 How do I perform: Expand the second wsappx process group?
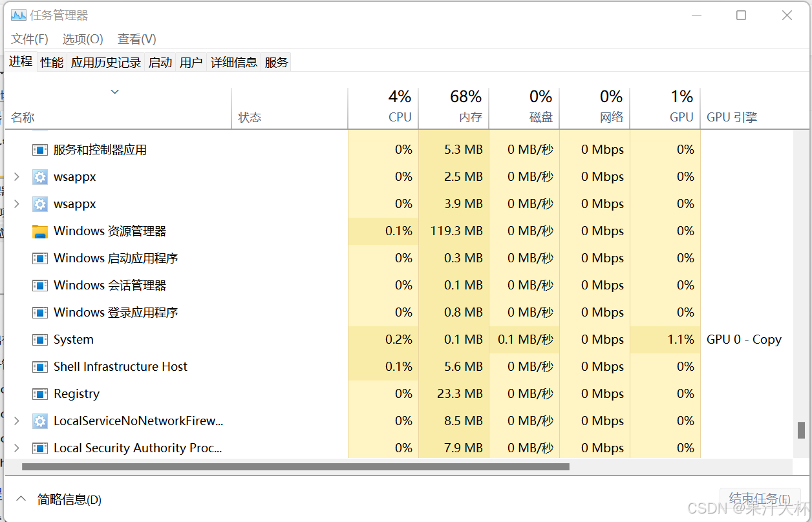coord(17,204)
